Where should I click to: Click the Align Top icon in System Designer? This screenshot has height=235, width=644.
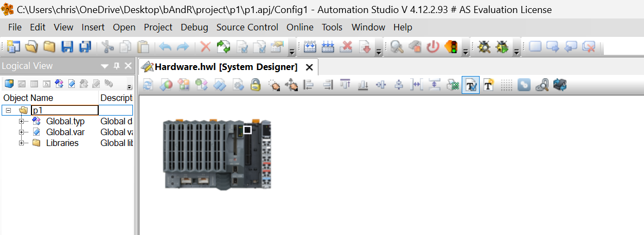point(345,85)
